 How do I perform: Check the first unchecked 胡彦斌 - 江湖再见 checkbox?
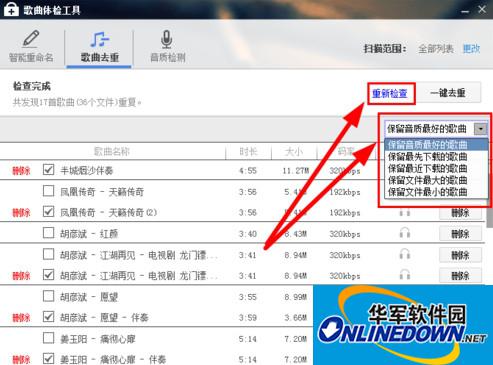(49, 254)
